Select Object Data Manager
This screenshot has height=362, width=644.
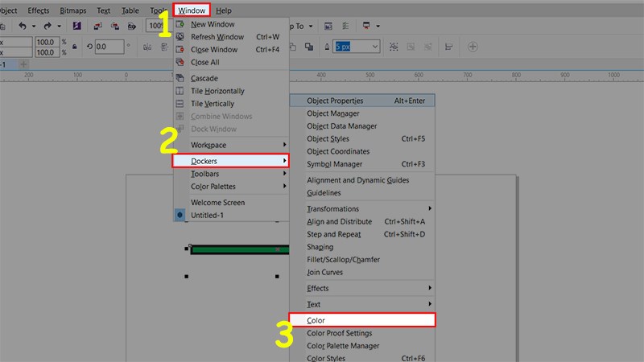(362, 126)
